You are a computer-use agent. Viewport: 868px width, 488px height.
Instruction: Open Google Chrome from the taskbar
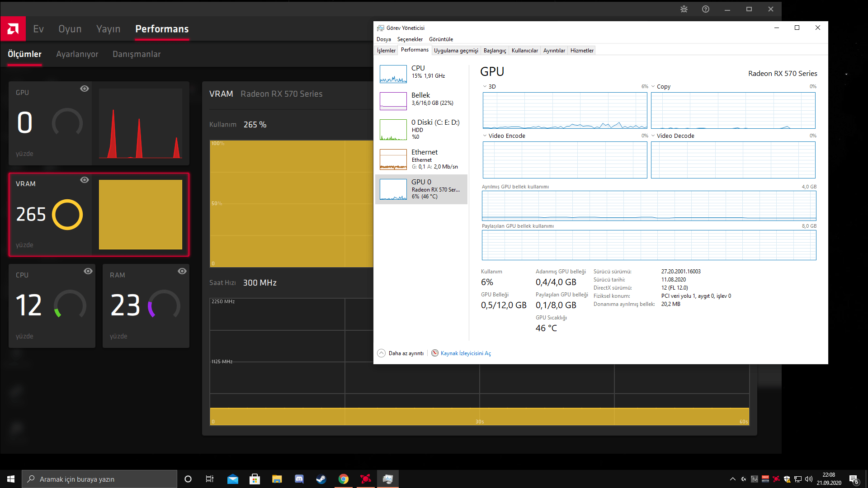click(x=344, y=479)
